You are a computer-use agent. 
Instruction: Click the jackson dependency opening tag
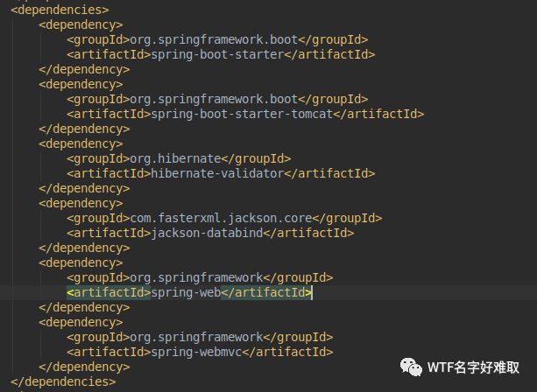(x=81, y=203)
